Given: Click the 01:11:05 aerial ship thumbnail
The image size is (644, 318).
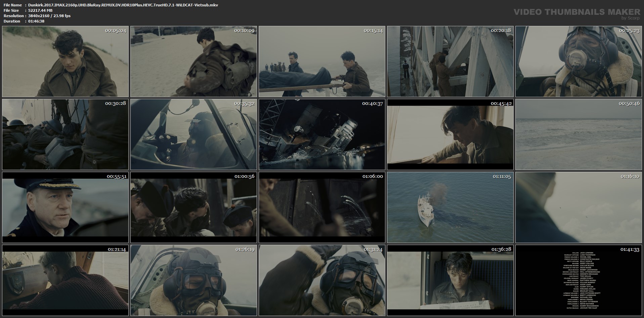Looking at the screenshot, I should (450, 207).
